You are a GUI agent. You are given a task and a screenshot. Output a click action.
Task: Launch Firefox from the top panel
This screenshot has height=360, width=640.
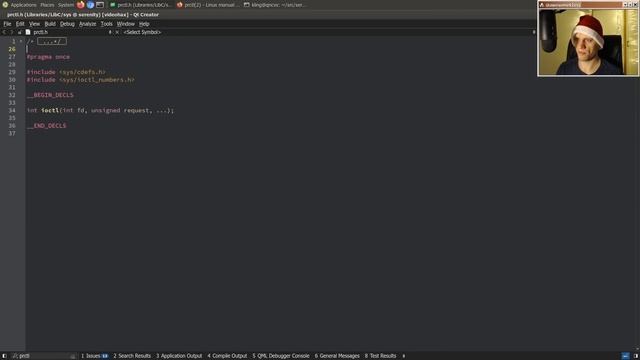pyautogui.click(x=80, y=5)
